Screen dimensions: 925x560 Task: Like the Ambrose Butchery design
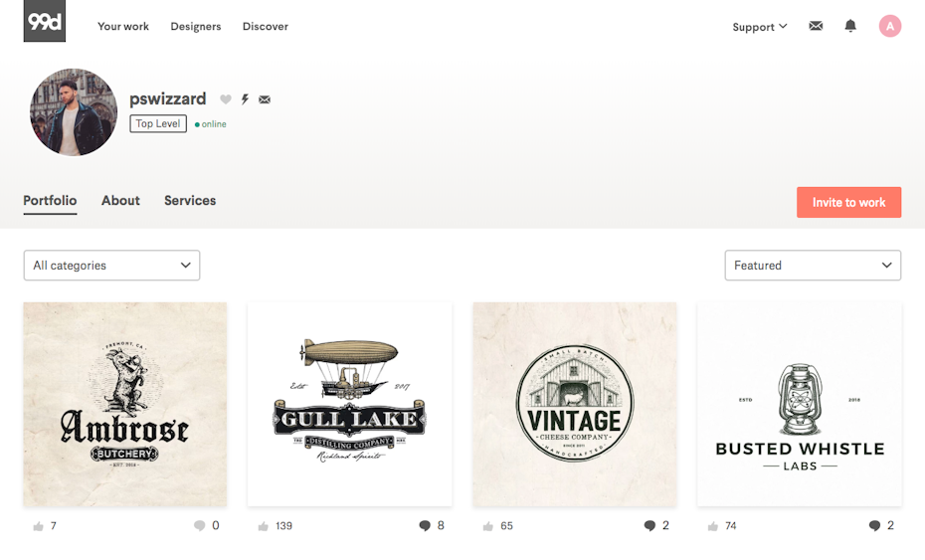(x=39, y=526)
